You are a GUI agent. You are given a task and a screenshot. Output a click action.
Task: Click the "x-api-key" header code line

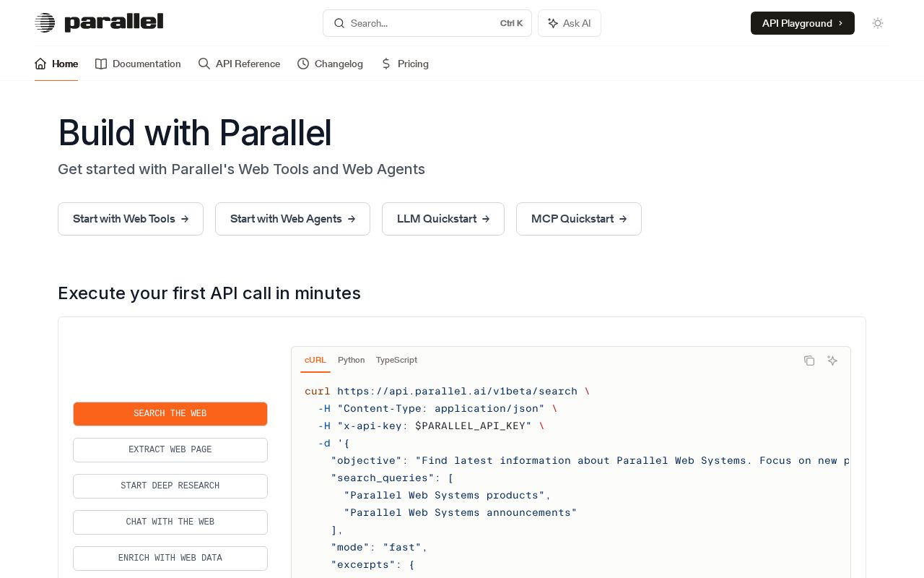431,426
